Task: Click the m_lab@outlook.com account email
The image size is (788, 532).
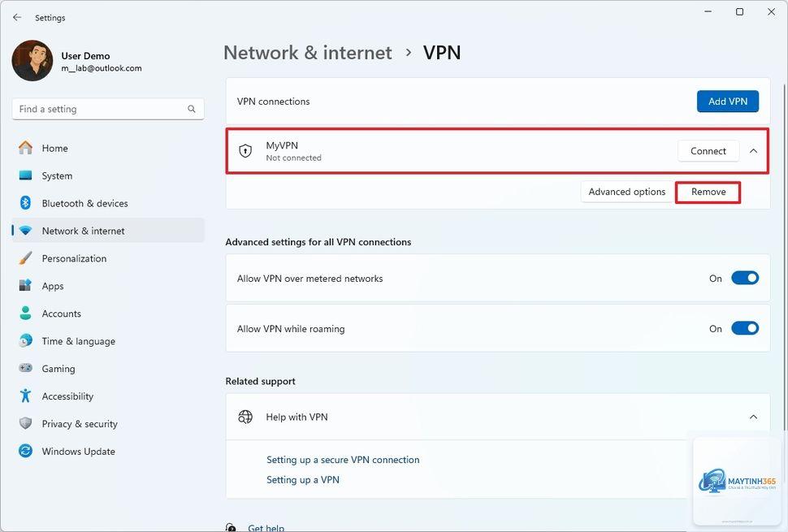Action: coord(102,68)
